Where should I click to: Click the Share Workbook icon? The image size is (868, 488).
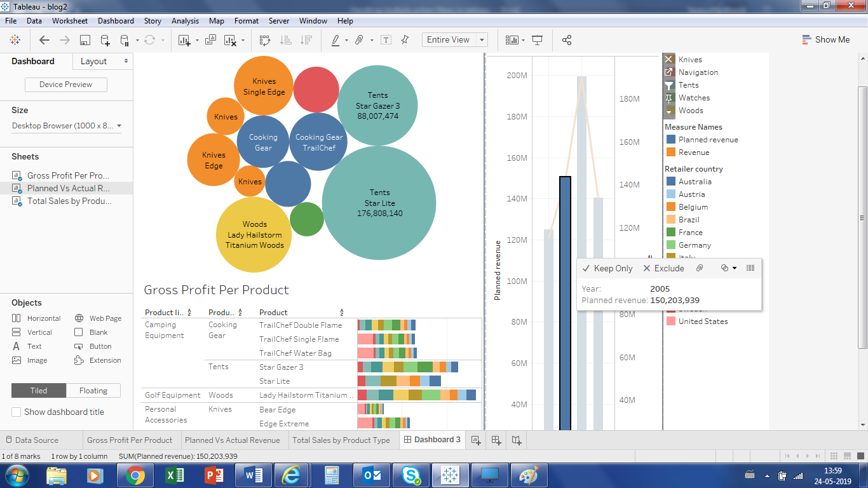567,39
